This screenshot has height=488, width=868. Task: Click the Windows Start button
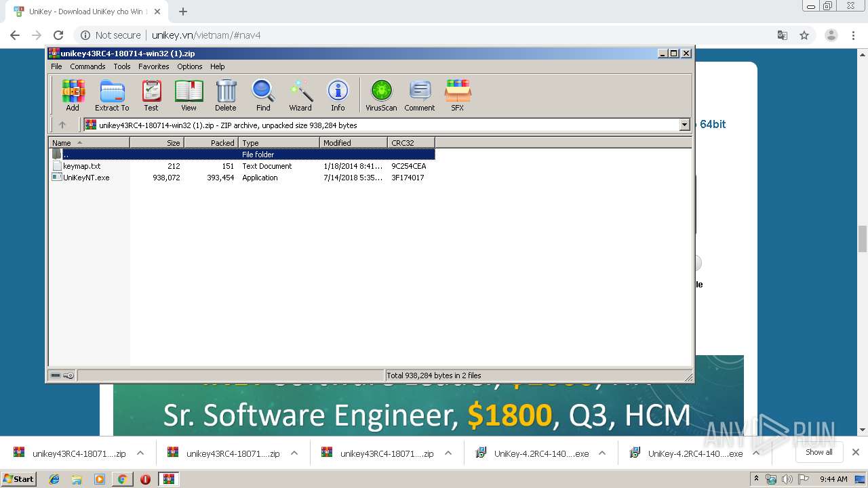[19, 479]
